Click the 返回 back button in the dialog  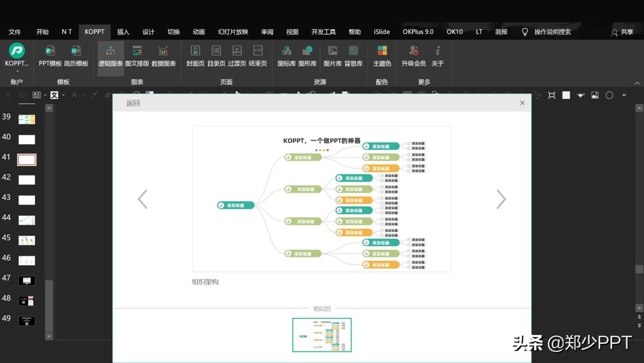[x=132, y=102]
